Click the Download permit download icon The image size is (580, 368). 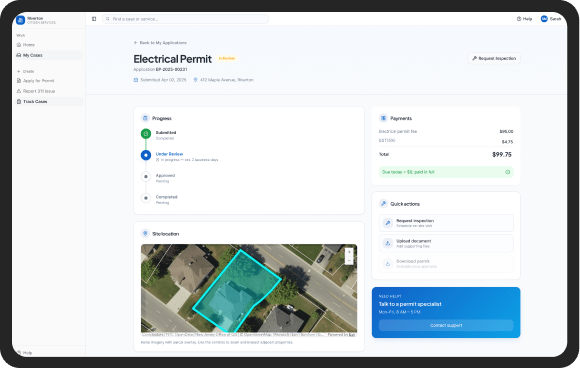pos(388,263)
